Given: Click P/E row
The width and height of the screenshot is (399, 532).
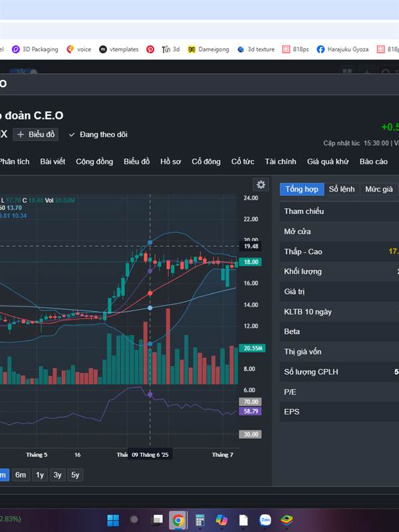Looking at the screenshot, I should pyautogui.click(x=339, y=392).
